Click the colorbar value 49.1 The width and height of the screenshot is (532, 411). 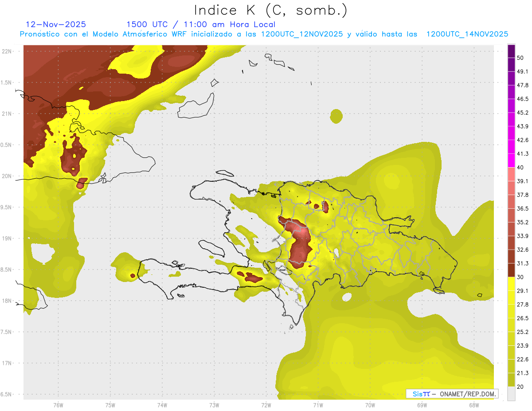523,71
